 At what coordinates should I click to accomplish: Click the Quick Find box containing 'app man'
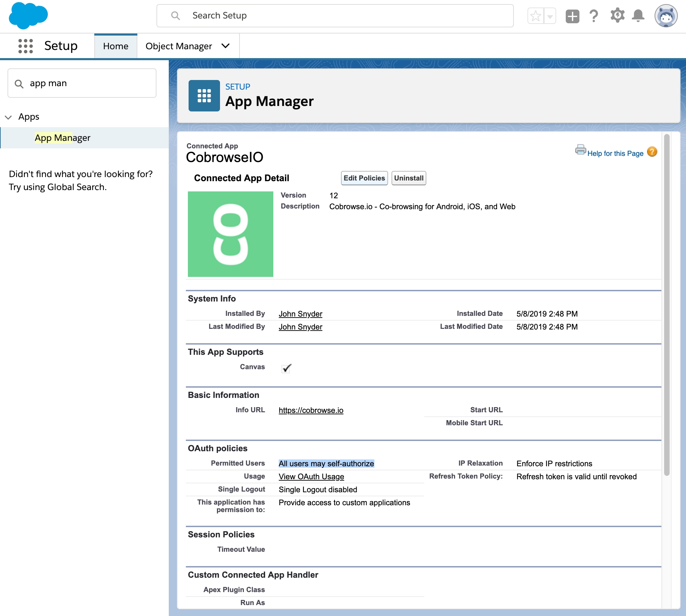tap(82, 83)
